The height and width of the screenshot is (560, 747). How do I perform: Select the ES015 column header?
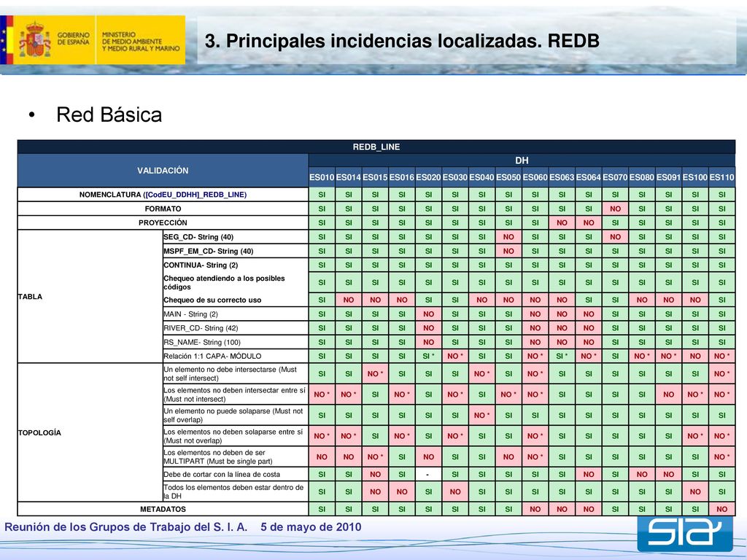(375, 177)
